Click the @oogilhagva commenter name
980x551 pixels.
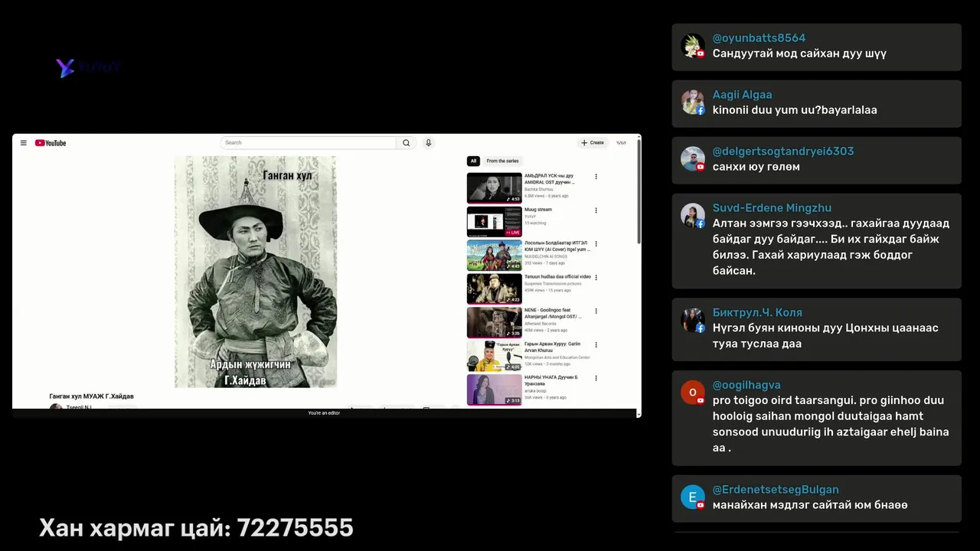[746, 385]
